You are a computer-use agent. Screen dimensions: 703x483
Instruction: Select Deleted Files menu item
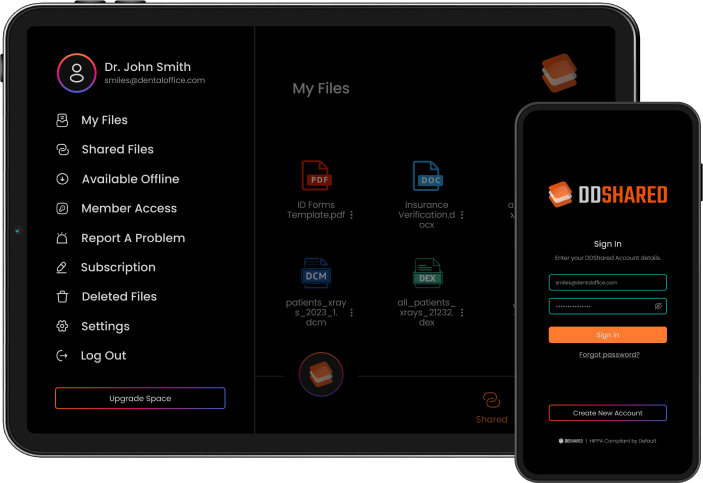(119, 296)
